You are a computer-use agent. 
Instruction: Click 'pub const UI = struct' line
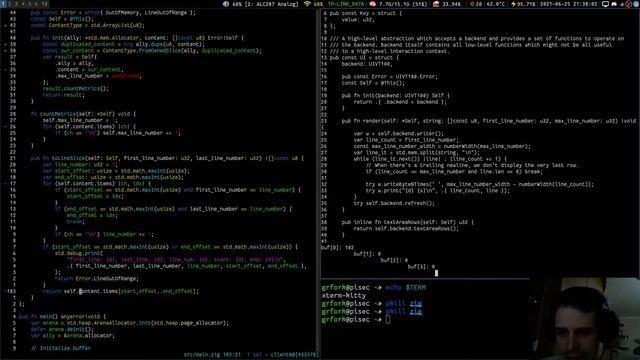(x=364, y=58)
